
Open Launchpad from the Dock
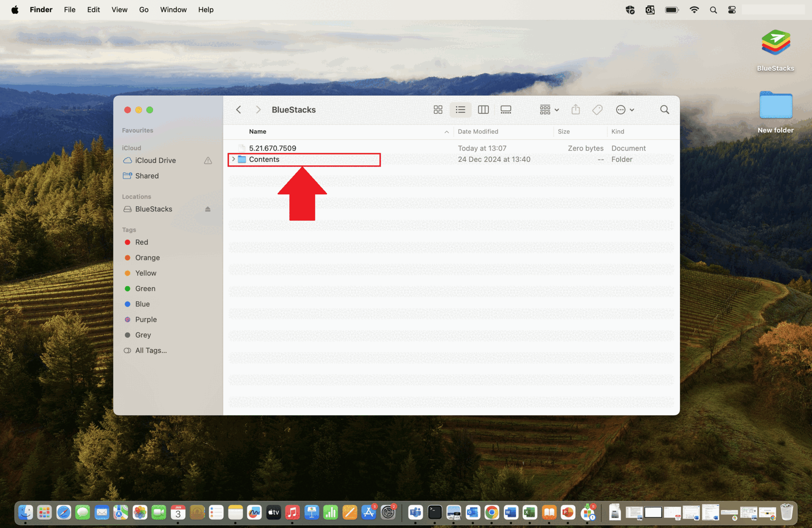coord(44,513)
